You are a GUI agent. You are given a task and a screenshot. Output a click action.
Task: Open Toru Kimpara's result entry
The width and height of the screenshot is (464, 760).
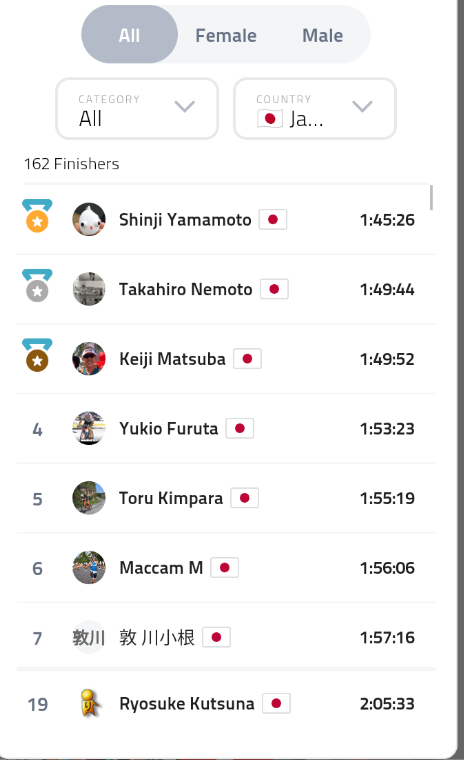[x=226, y=498]
